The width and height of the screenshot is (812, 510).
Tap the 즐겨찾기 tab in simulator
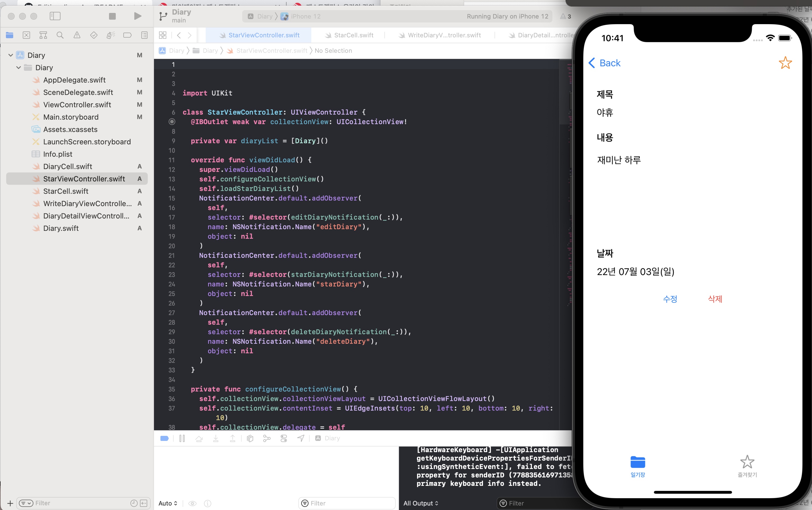pyautogui.click(x=747, y=466)
